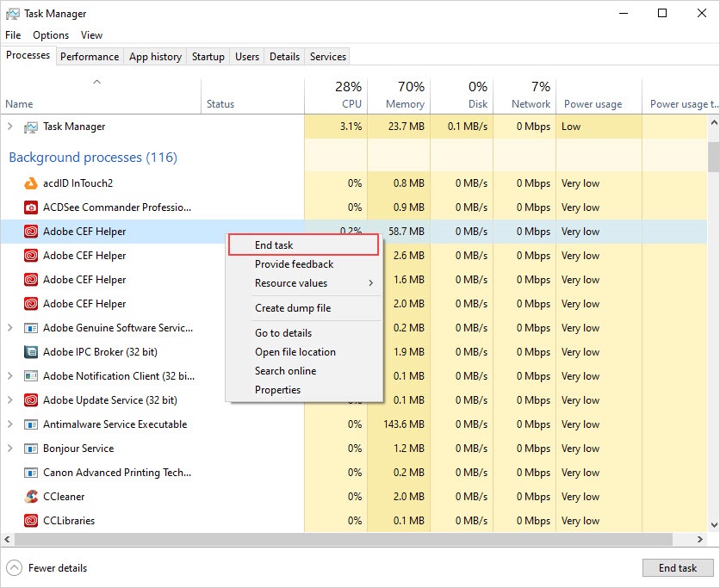Click the Task Manager process icon
The image size is (720, 588).
click(x=31, y=127)
